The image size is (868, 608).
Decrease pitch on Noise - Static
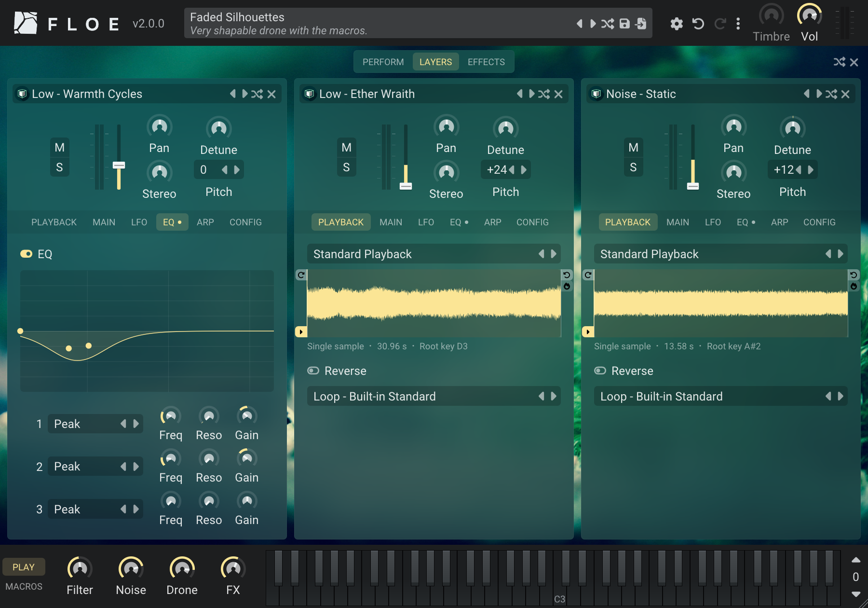point(799,170)
